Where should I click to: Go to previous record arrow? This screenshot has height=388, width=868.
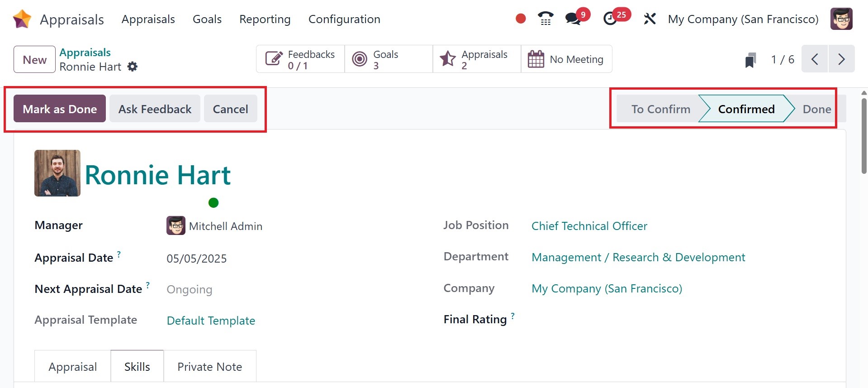coord(815,59)
